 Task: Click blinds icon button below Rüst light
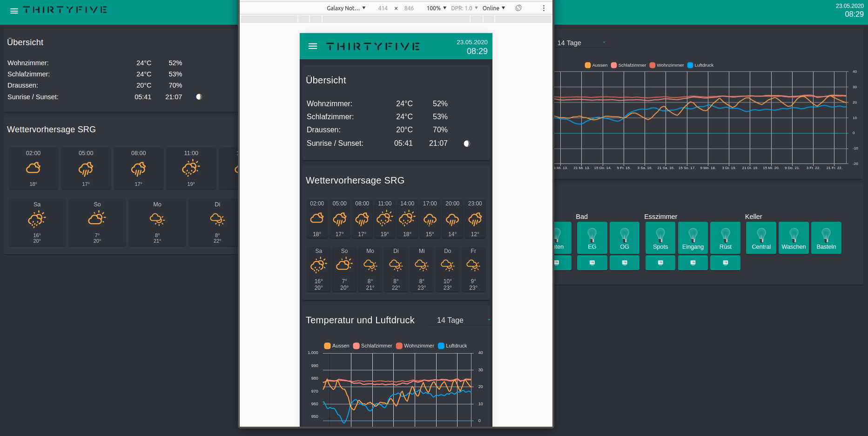[726, 263]
